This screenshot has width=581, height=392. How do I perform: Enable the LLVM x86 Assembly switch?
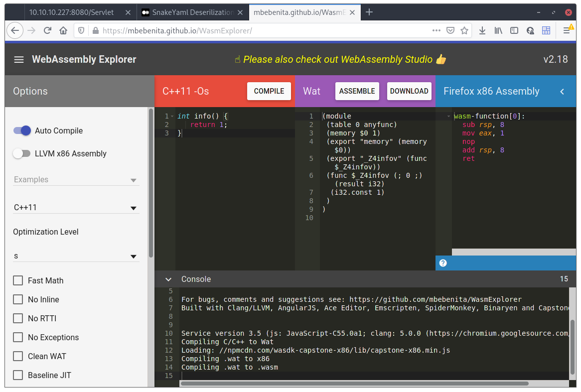coord(22,153)
